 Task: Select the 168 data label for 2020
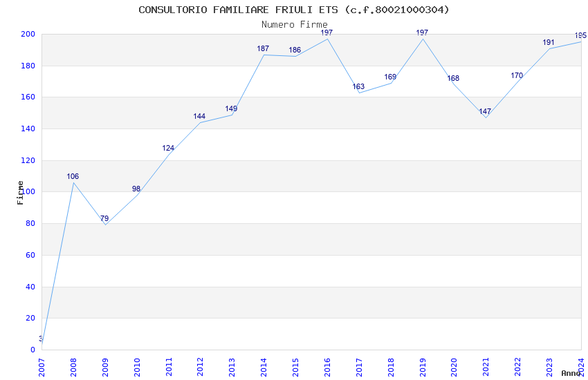(453, 78)
